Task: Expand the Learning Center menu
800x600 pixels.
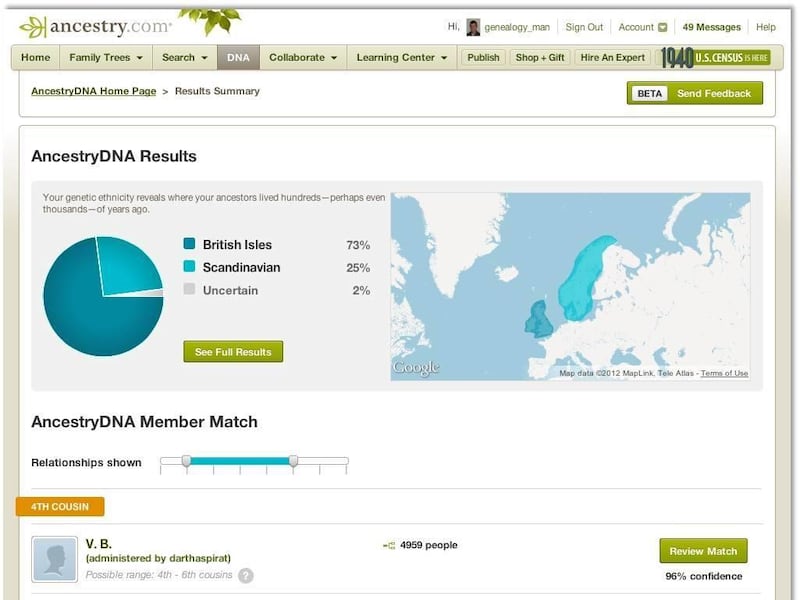Action: coord(402,57)
